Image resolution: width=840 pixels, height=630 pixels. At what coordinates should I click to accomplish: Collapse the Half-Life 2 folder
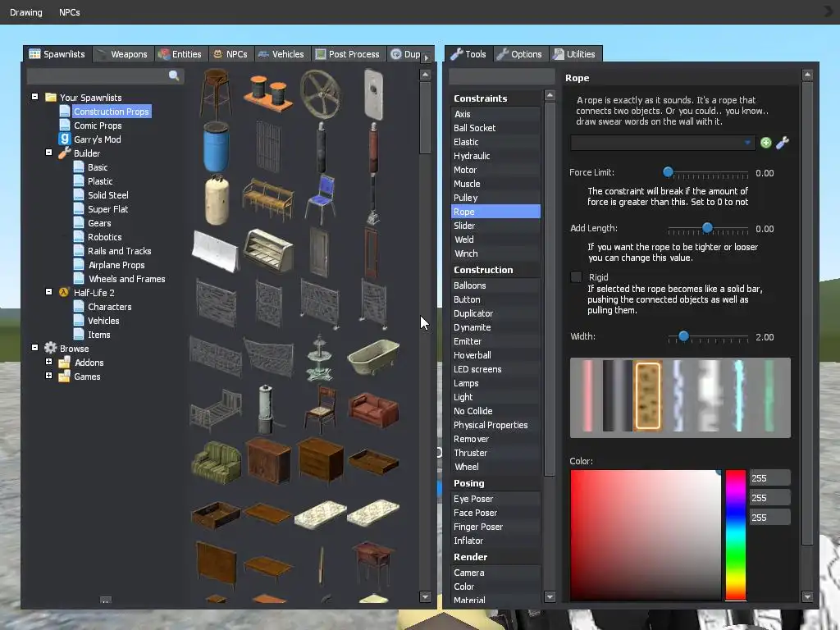tap(48, 292)
